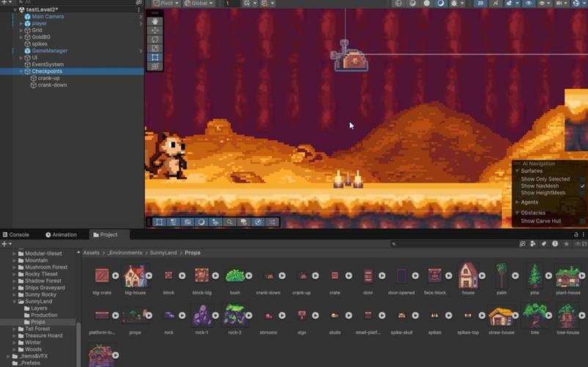Open the Treasure Hoard folder
Viewport: 588px width, 367px height.
point(44,335)
